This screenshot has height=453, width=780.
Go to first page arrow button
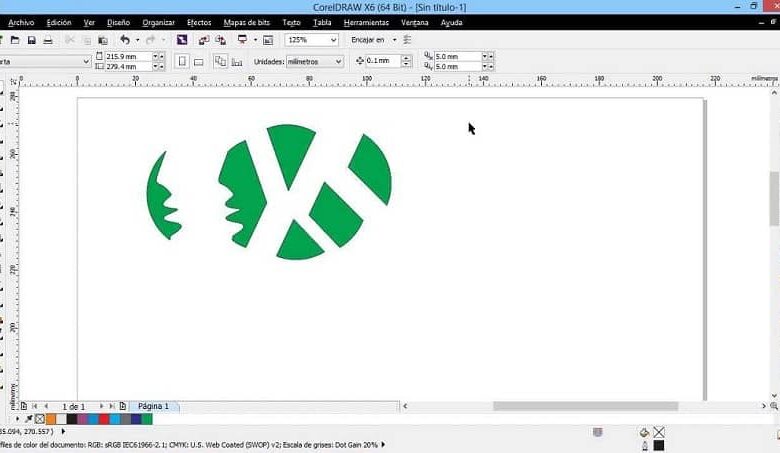[x=35, y=406]
